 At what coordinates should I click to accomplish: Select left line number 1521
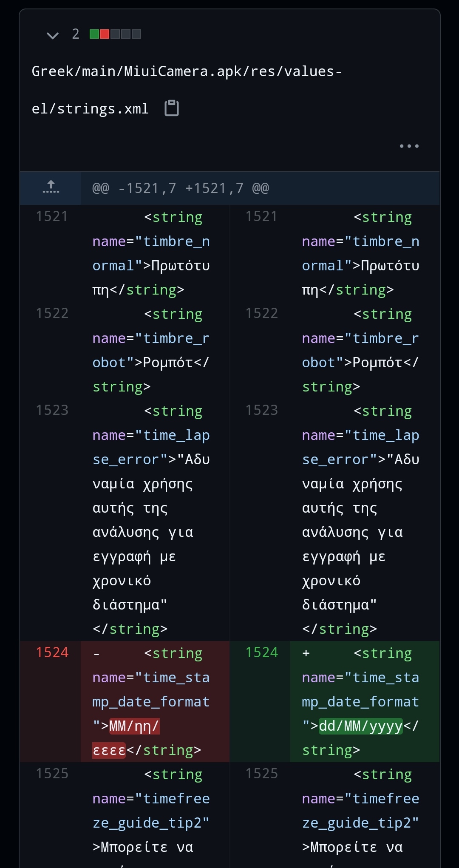pyautogui.click(x=52, y=216)
